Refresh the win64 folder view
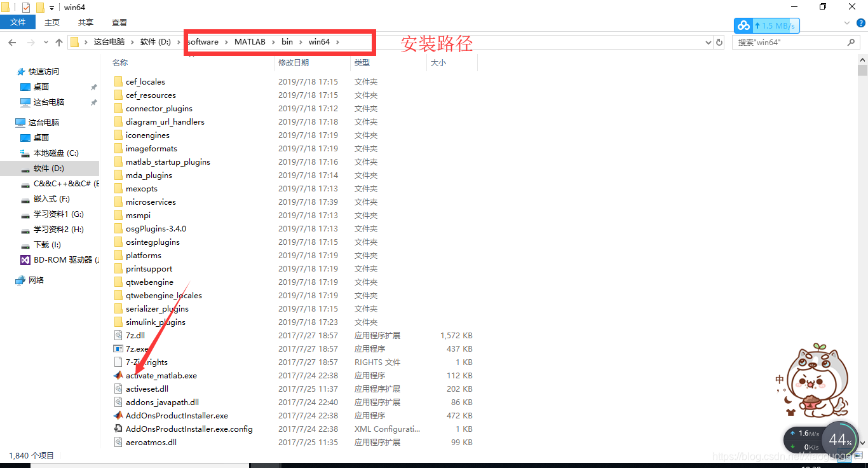Viewport: 868px width, 468px height. (719, 42)
